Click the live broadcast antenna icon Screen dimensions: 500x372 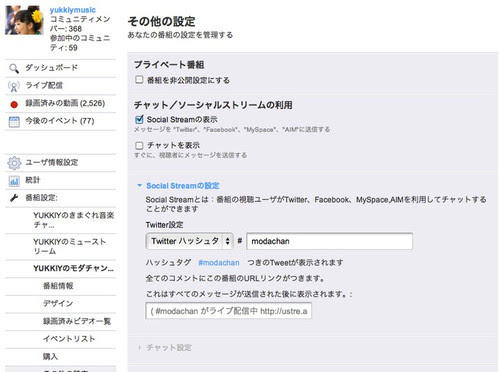[x=14, y=86]
